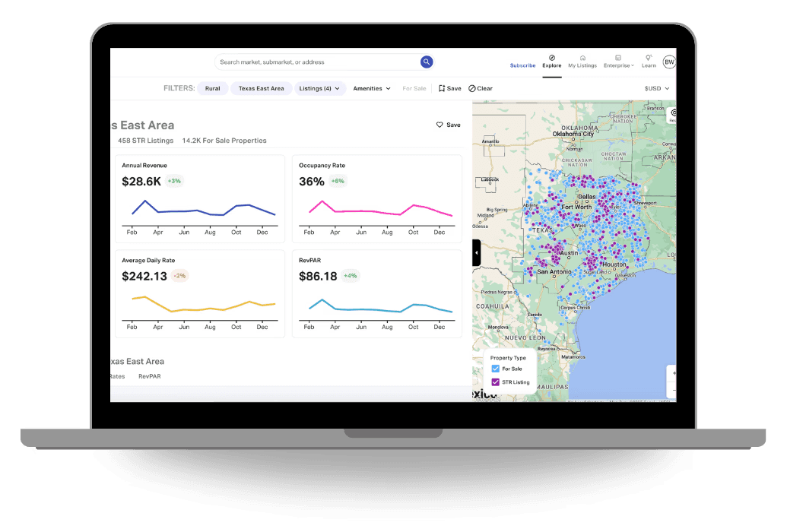Clear all active filters
Screen dimensions: 787x532
(481, 88)
